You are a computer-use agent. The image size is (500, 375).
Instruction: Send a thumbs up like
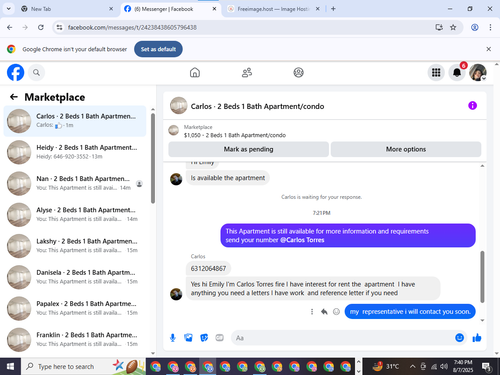click(x=477, y=338)
